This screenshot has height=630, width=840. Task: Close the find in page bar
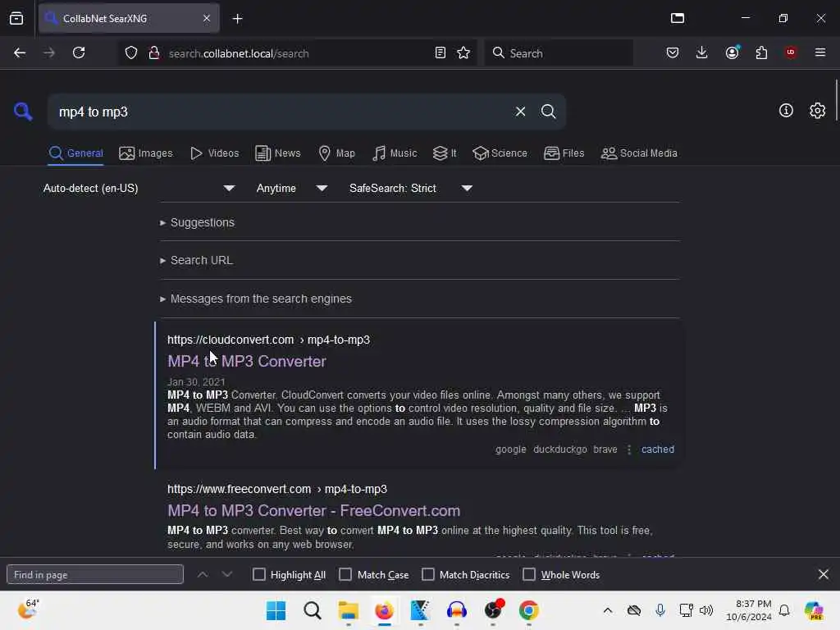tap(824, 574)
